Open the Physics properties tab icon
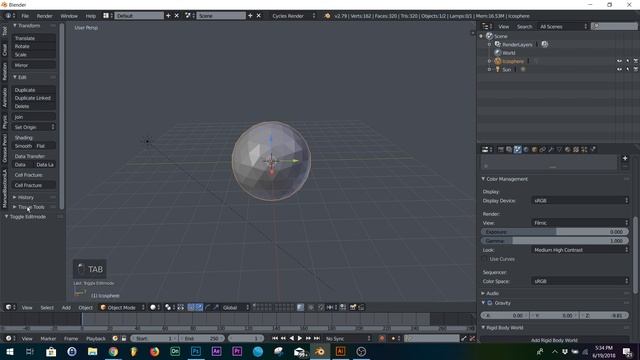 coord(593,149)
